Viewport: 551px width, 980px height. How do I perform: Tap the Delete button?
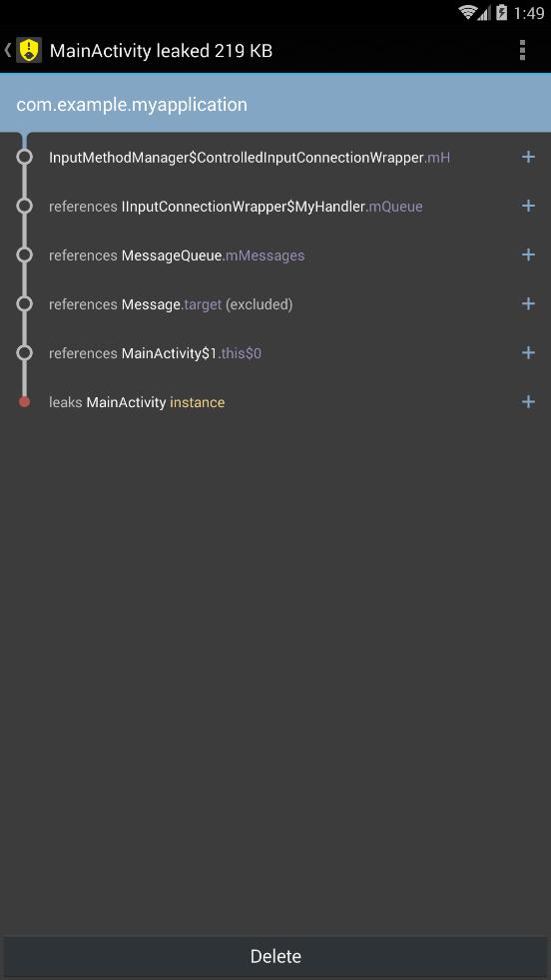click(275, 956)
